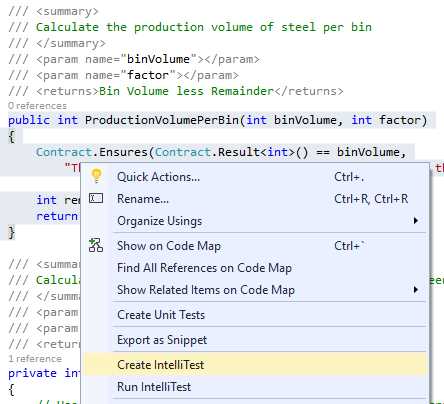Select Organize Usings menu entry
This screenshot has height=404, width=444.
click(255, 221)
